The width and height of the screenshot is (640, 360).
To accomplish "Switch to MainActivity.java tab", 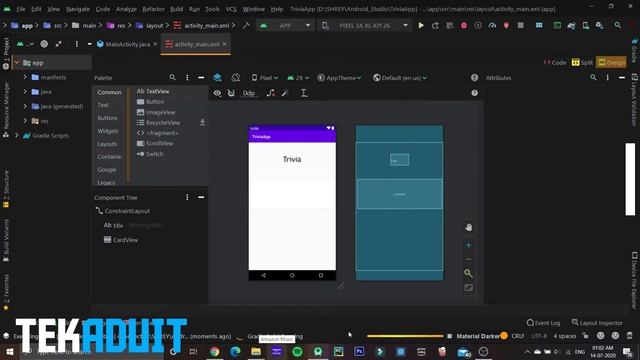I will [x=127, y=44].
